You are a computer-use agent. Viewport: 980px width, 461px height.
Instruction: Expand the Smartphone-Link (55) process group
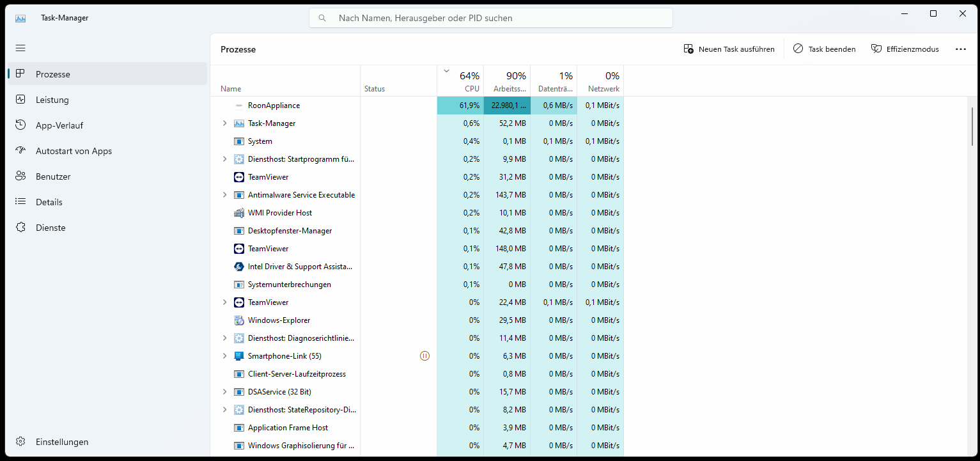(x=224, y=356)
